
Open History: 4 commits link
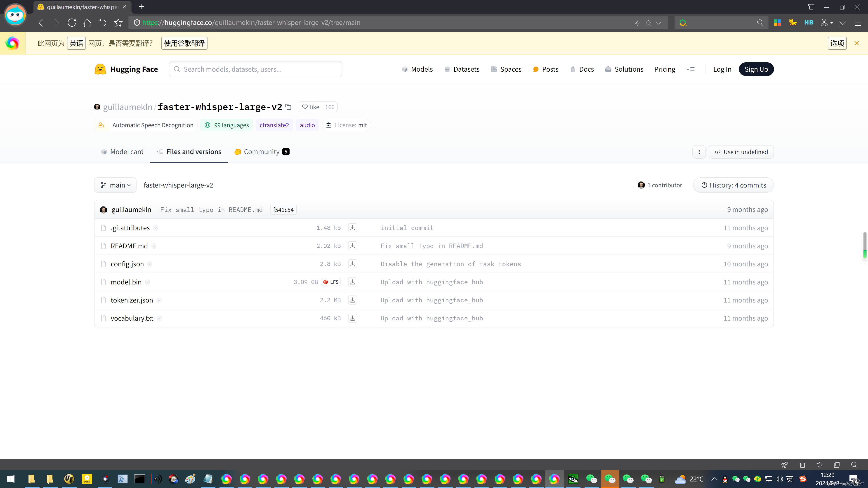(x=733, y=185)
